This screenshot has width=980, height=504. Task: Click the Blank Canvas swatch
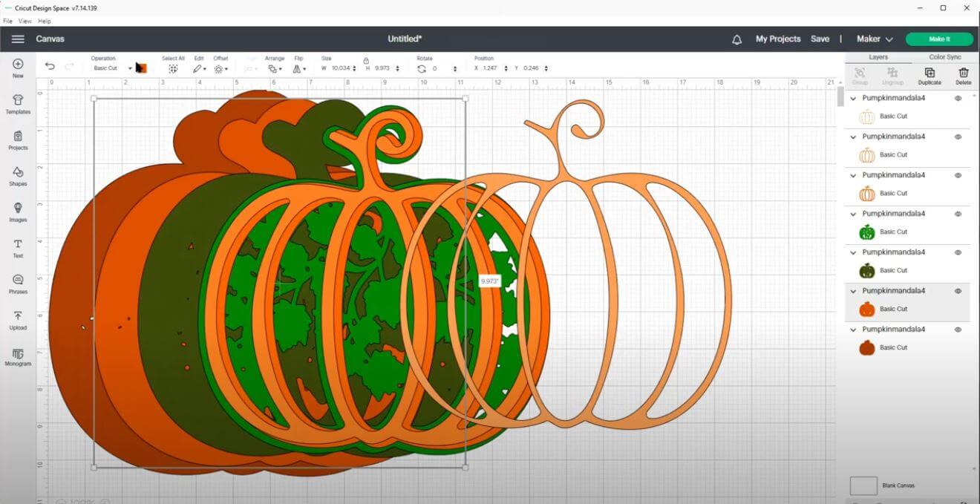(863, 485)
